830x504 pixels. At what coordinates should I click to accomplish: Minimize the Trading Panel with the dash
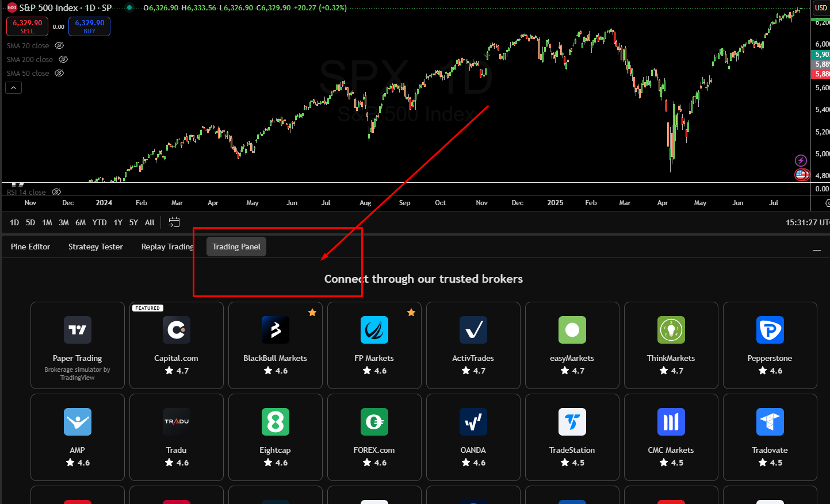(x=816, y=250)
